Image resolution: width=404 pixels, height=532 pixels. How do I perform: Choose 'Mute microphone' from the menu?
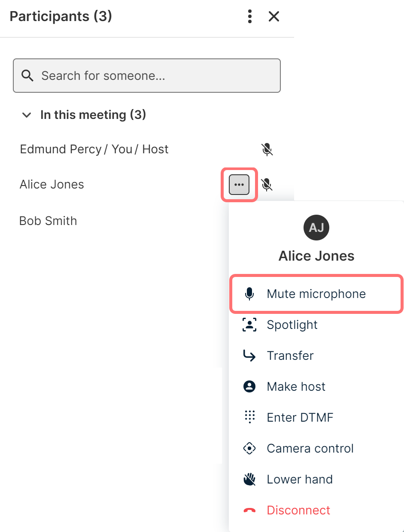tap(316, 294)
